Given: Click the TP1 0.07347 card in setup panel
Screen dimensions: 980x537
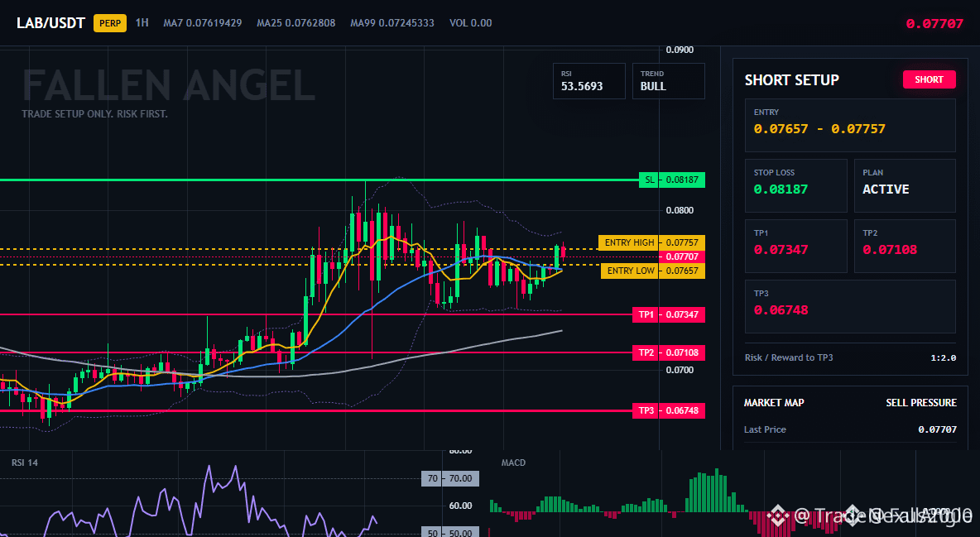Looking at the screenshot, I should (x=795, y=246).
